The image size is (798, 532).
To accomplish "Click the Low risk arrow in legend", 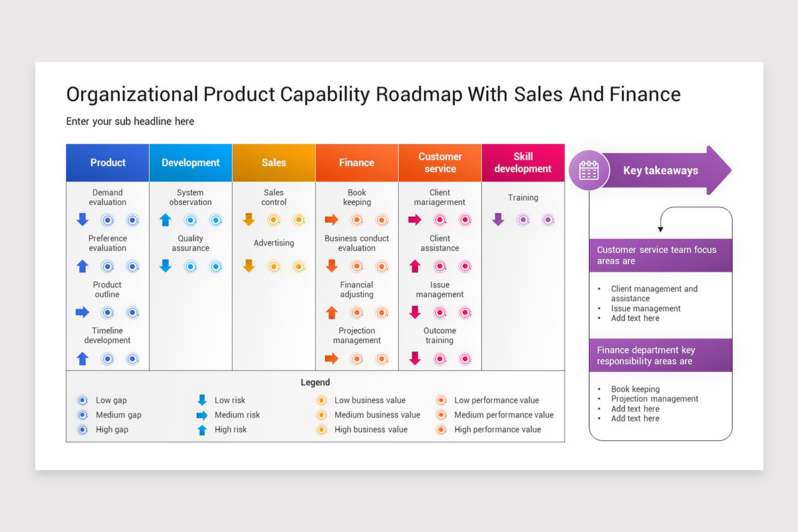I will [x=202, y=400].
